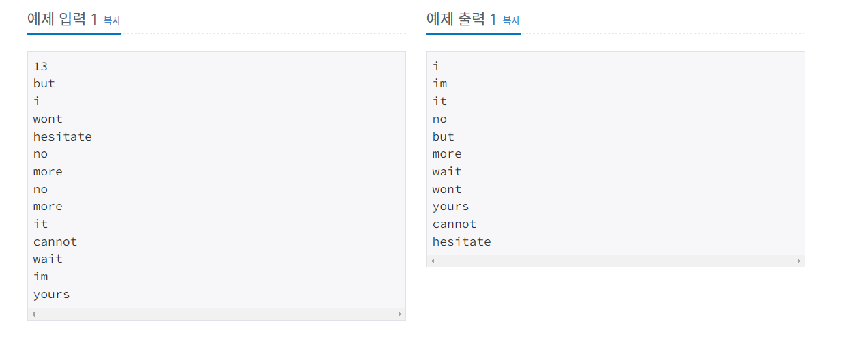Click the output box horizontal scrollbar track

click(616, 261)
